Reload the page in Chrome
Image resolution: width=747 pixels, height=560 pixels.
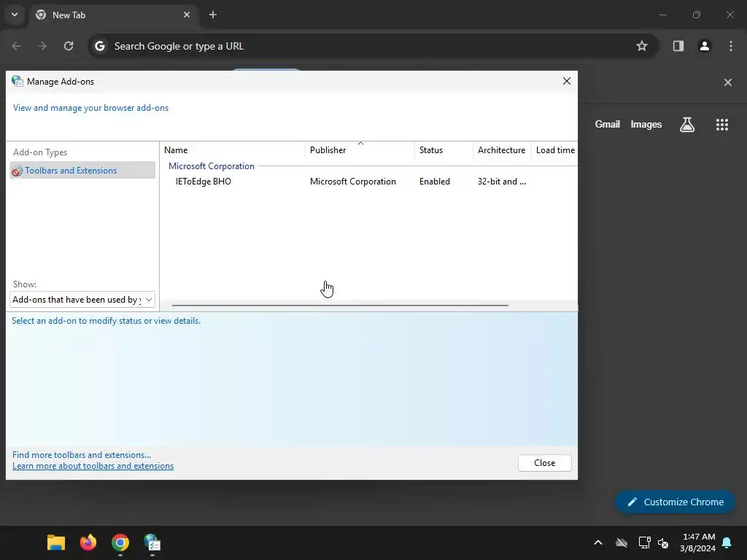[69, 46]
